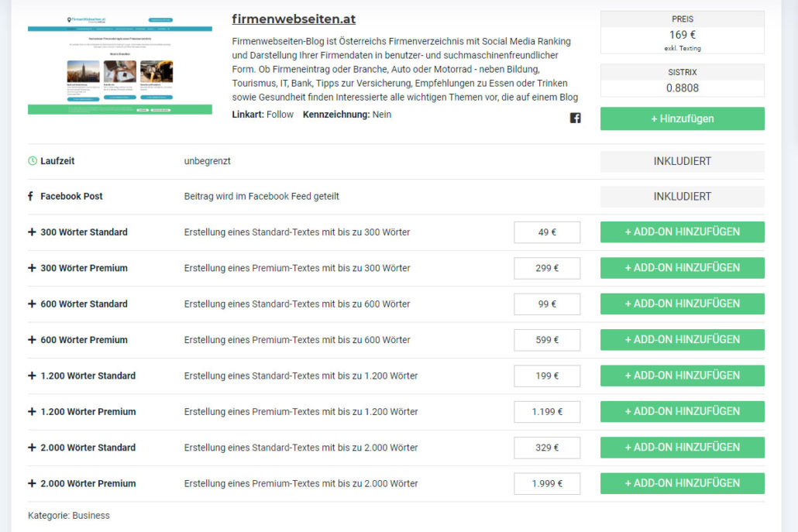The height and width of the screenshot is (532, 798).
Task: Click the 1.999 € price field
Action: (x=547, y=483)
